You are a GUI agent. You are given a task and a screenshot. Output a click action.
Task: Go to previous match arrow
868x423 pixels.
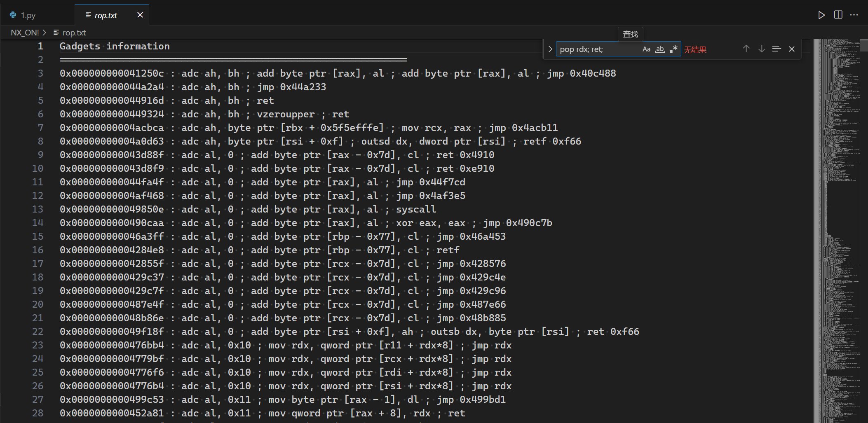[x=746, y=49]
